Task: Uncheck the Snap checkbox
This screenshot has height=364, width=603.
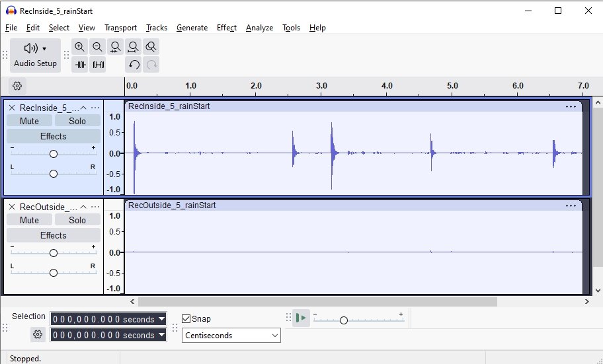Action: click(186, 318)
